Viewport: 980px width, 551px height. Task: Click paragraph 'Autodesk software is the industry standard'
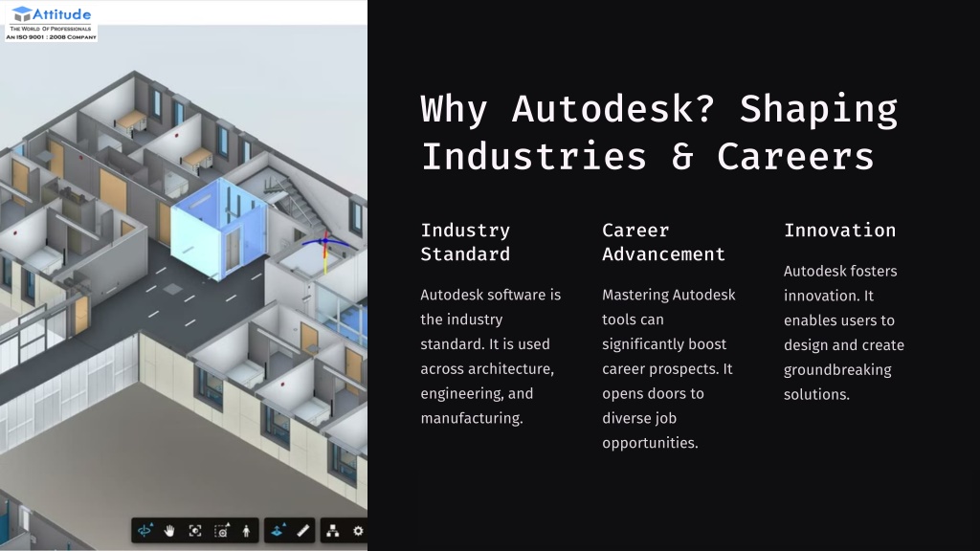point(491,356)
